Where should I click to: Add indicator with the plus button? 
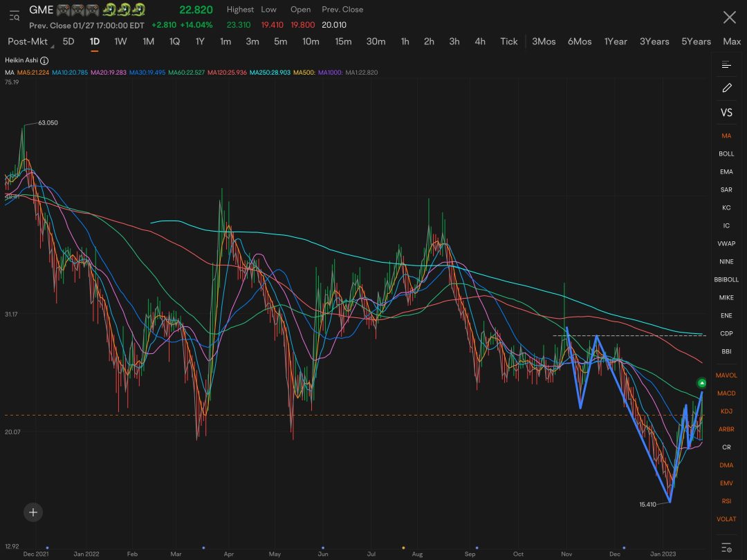pos(33,512)
